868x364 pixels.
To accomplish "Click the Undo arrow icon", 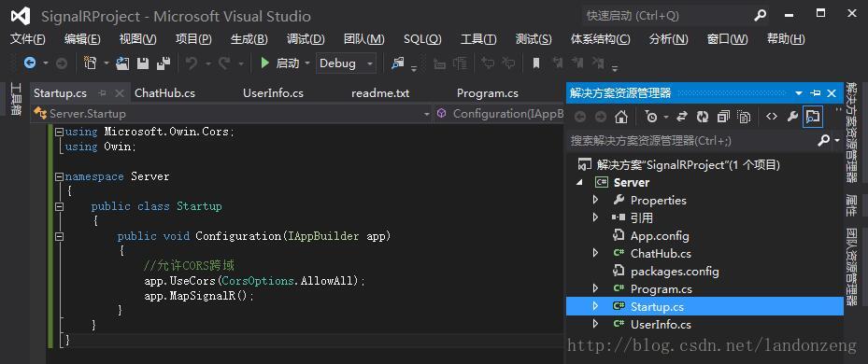I will [x=192, y=63].
